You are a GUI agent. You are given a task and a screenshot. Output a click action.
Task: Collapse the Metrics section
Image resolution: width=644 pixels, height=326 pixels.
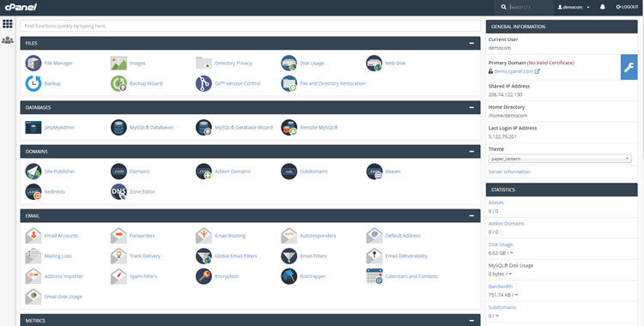click(x=471, y=321)
